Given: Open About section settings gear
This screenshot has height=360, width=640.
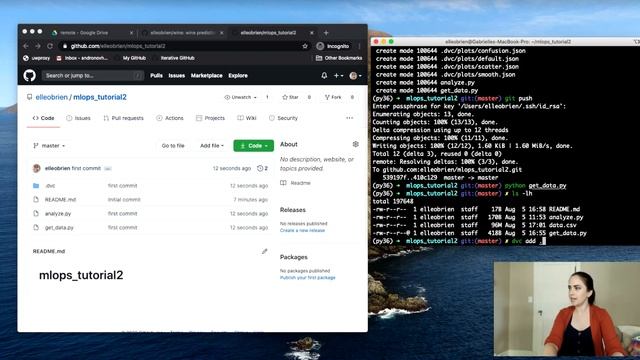Looking at the screenshot, I should 356,144.
